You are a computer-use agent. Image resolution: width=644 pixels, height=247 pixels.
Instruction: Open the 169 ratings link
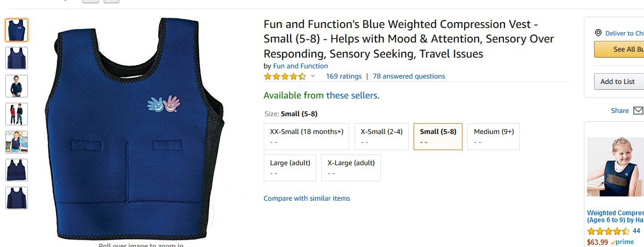[344, 76]
